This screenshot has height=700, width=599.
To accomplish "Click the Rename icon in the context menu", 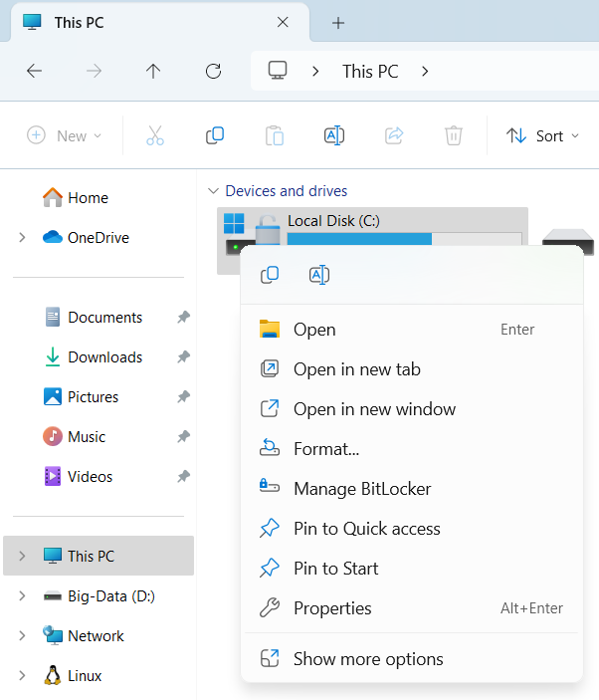I will 319,275.
